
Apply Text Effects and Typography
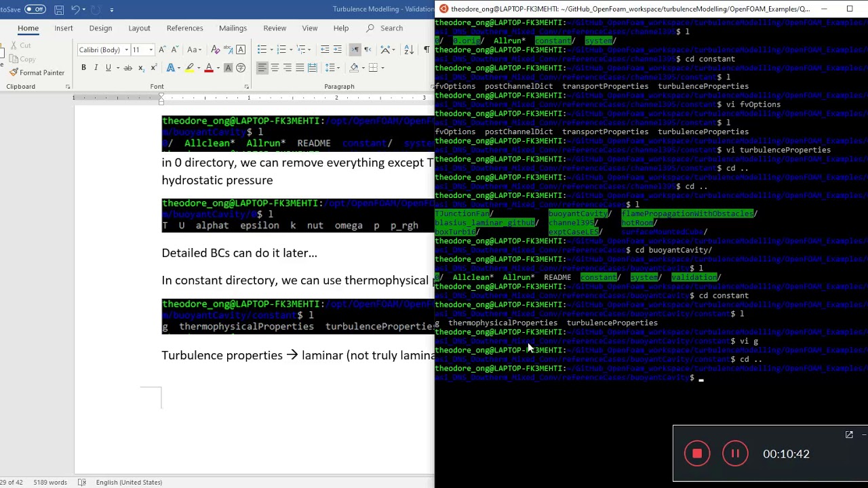click(x=171, y=68)
